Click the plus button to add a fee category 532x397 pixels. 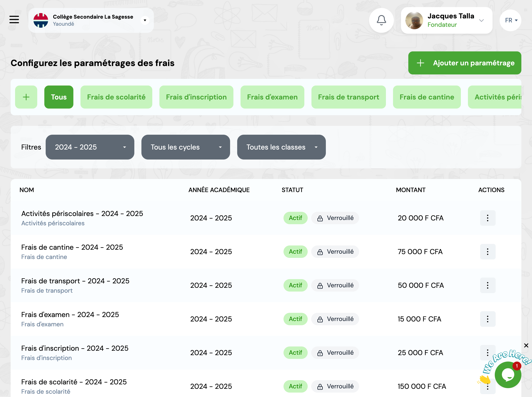[26, 97]
